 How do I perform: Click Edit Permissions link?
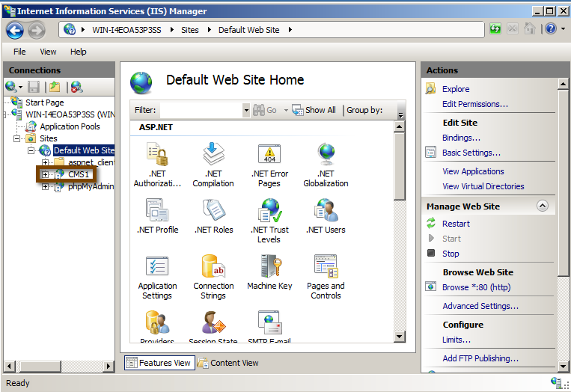tap(475, 104)
